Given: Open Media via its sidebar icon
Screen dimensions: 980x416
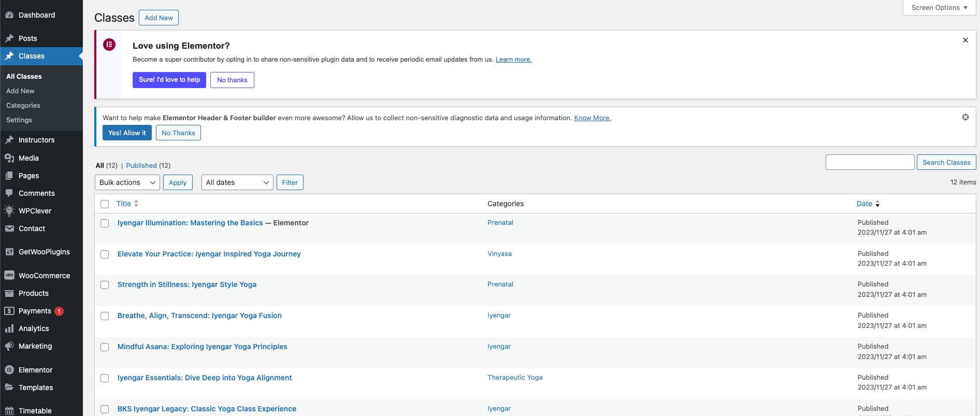Looking at the screenshot, I should (x=9, y=158).
